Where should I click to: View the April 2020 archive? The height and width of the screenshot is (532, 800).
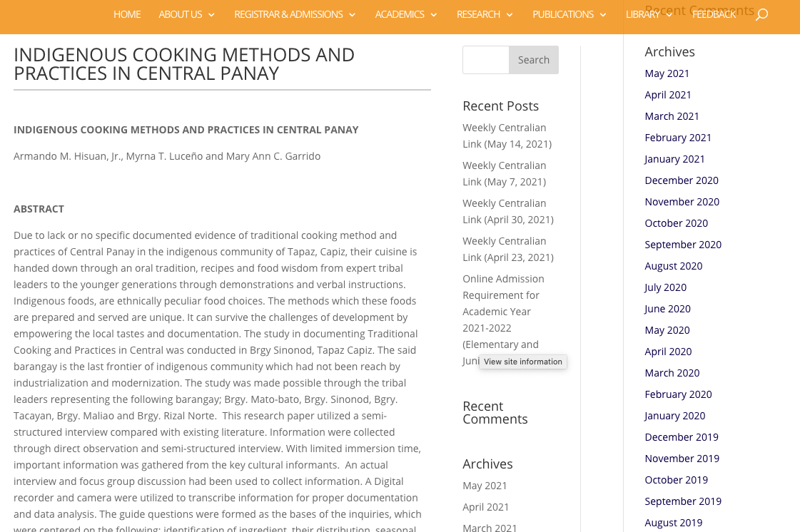click(x=668, y=352)
